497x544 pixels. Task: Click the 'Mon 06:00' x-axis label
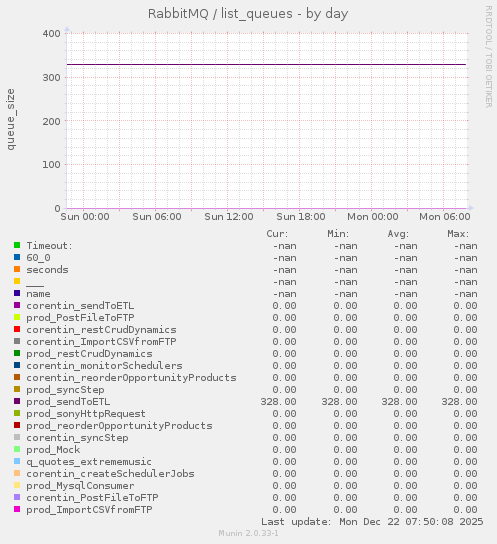coord(445,216)
